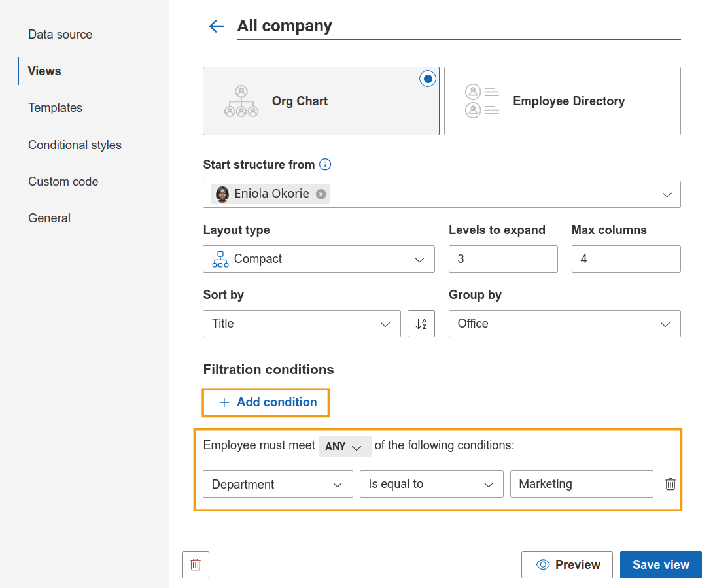
Task: Click the Marketing value input field
Action: 582,484
